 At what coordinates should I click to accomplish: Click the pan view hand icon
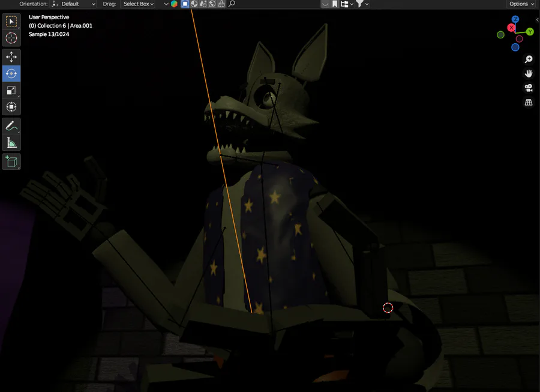529,73
